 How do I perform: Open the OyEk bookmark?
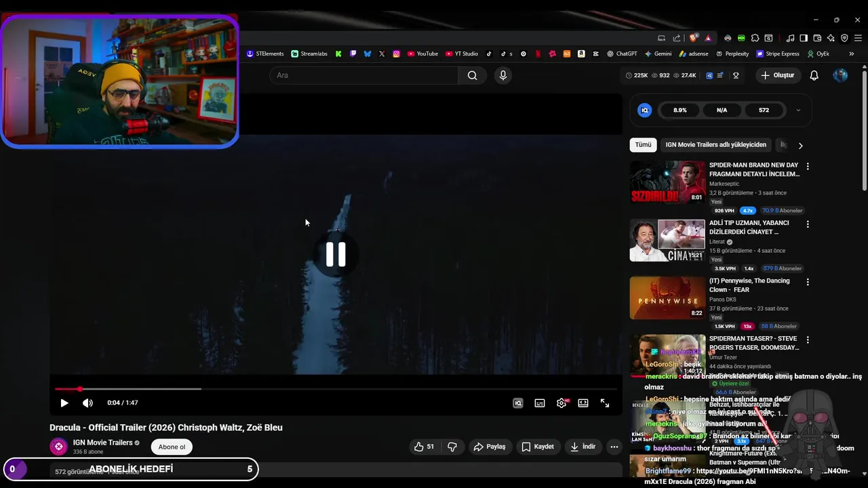[818, 54]
